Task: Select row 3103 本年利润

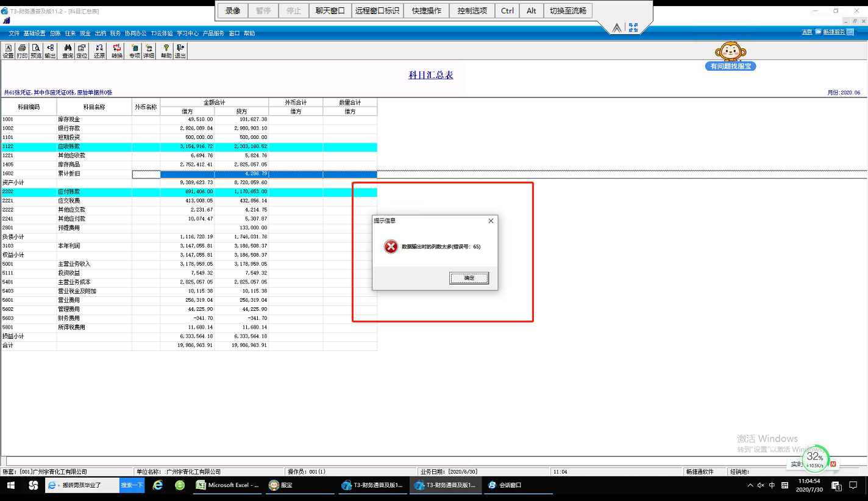Action: pyautogui.click(x=189, y=246)
